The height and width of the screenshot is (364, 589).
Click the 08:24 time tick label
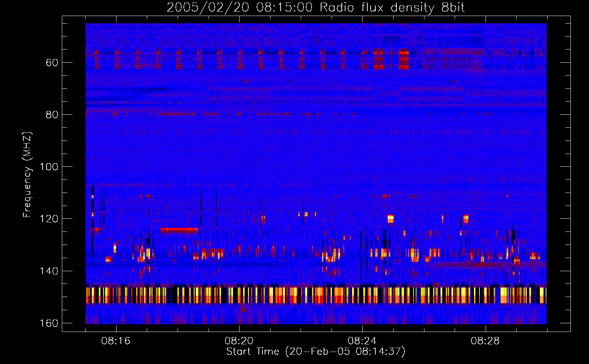point(362,341)
